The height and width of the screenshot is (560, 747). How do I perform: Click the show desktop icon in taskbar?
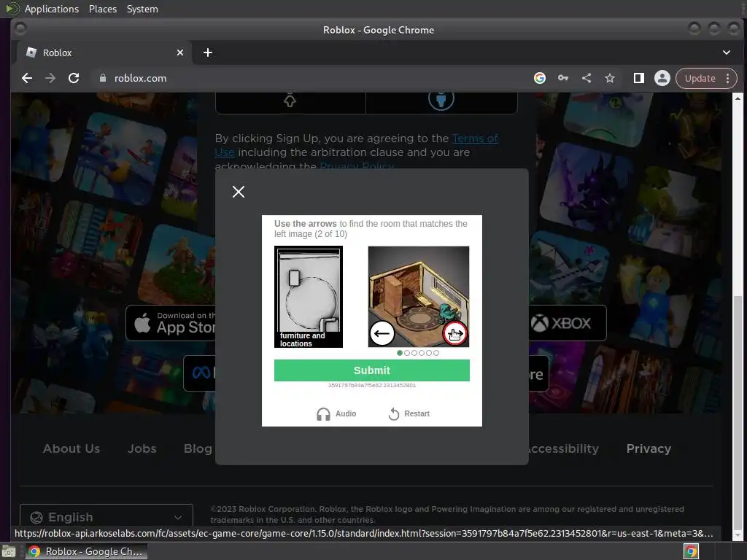click(9, 551)
